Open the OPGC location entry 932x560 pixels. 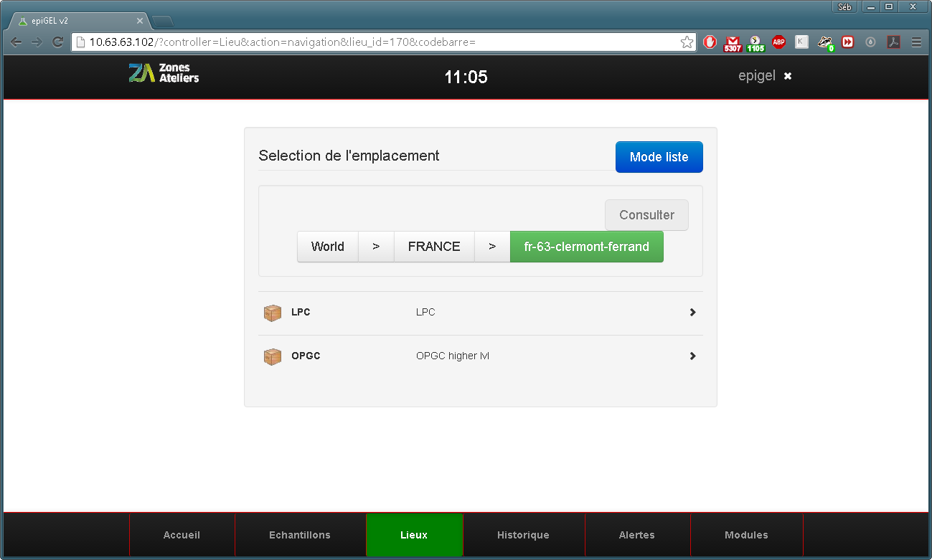click(306, 356)
